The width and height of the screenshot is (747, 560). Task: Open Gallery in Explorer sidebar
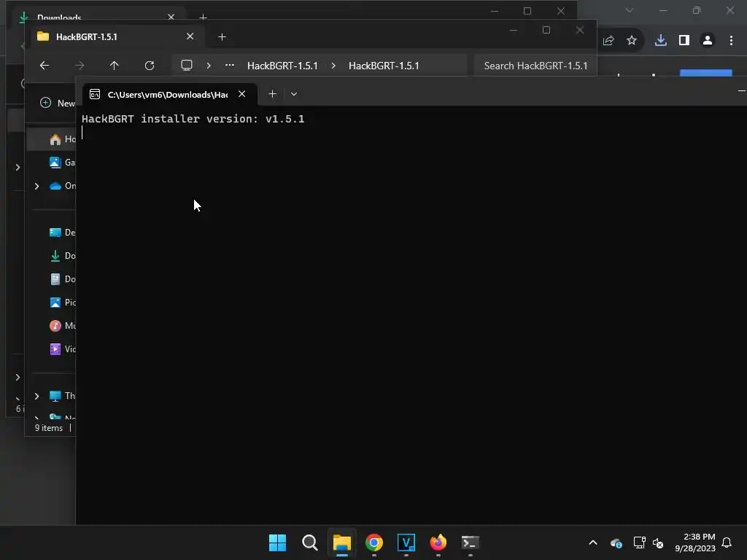pos(62,163)
